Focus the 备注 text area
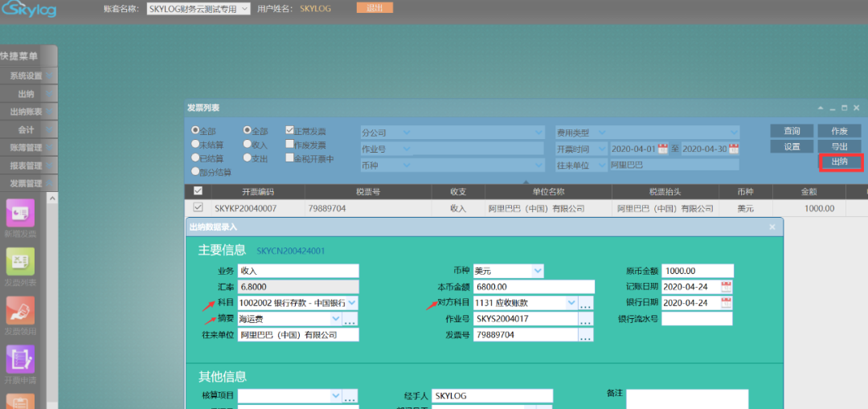This screenshot has height=409, width=868. [687, 399]
